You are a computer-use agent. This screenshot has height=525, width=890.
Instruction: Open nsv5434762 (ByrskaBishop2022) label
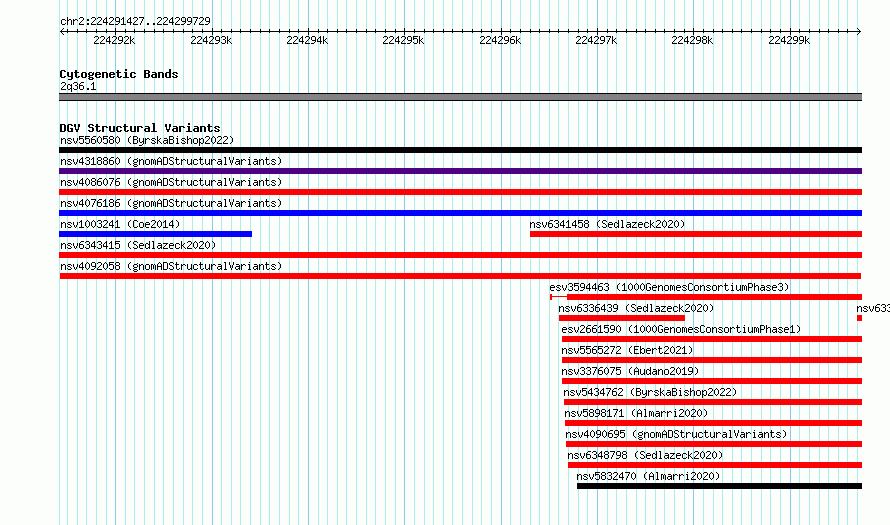[650, 392]
